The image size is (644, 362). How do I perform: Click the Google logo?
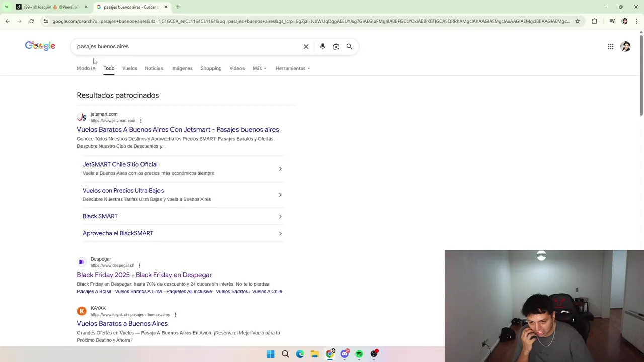click(40, 46)
